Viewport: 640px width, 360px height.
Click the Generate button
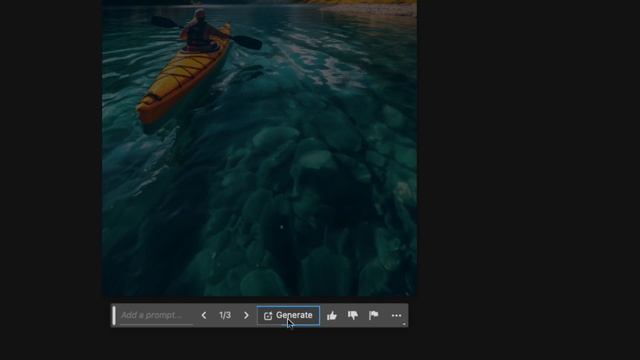pyautogui.click(x=288, y=316)
